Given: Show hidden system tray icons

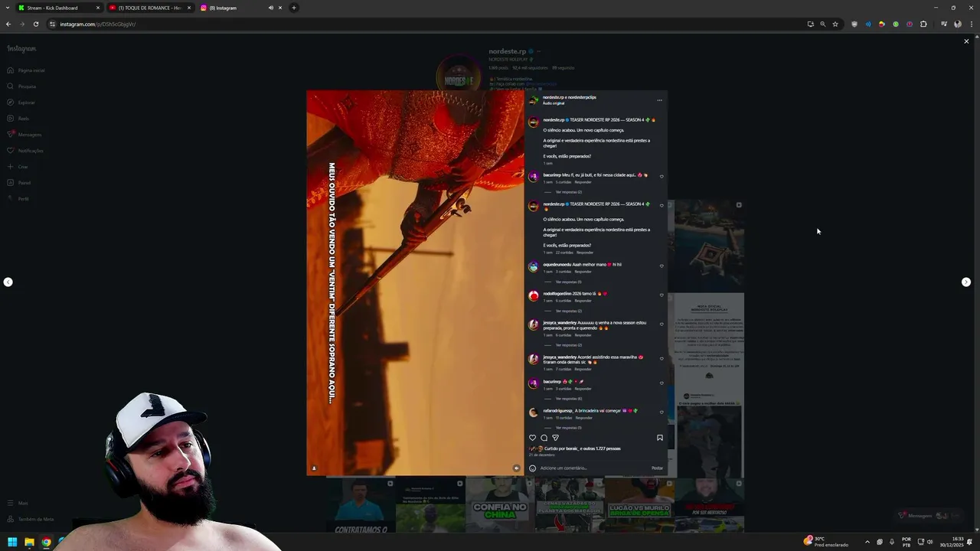Looking at the screenshot, I should point(867,542).
